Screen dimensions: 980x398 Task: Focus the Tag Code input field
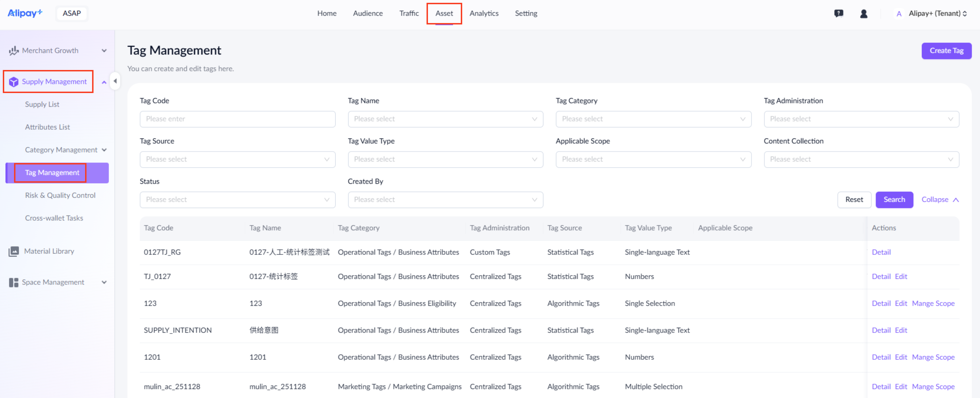[237, 119]
